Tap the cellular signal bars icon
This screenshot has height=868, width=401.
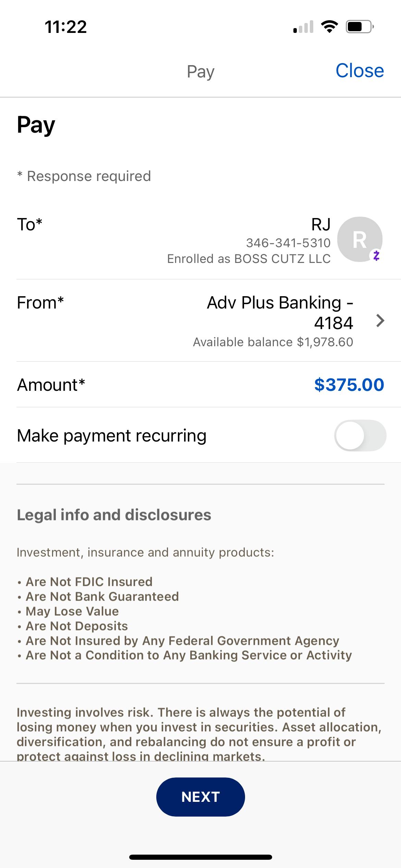tap(303, 27)
